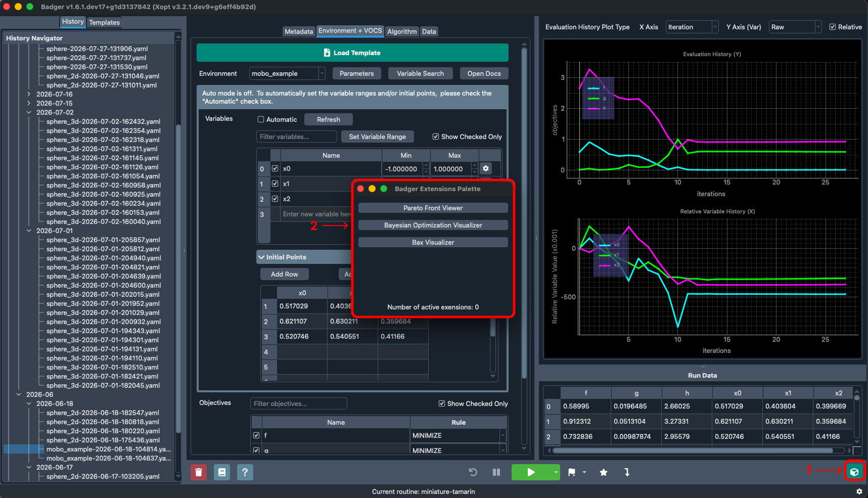Click the Variable Search button

[421, 73]
